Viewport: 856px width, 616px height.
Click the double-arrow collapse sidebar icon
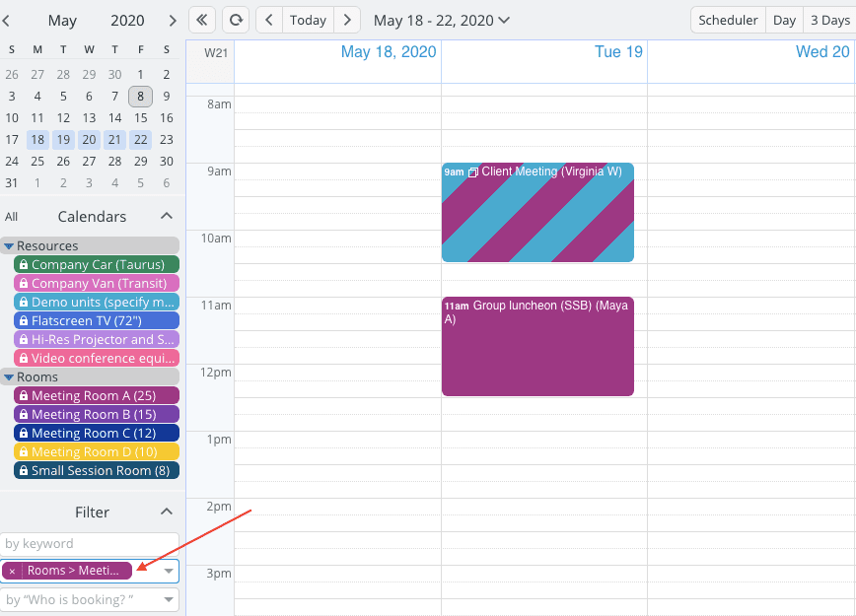point(202,20)
